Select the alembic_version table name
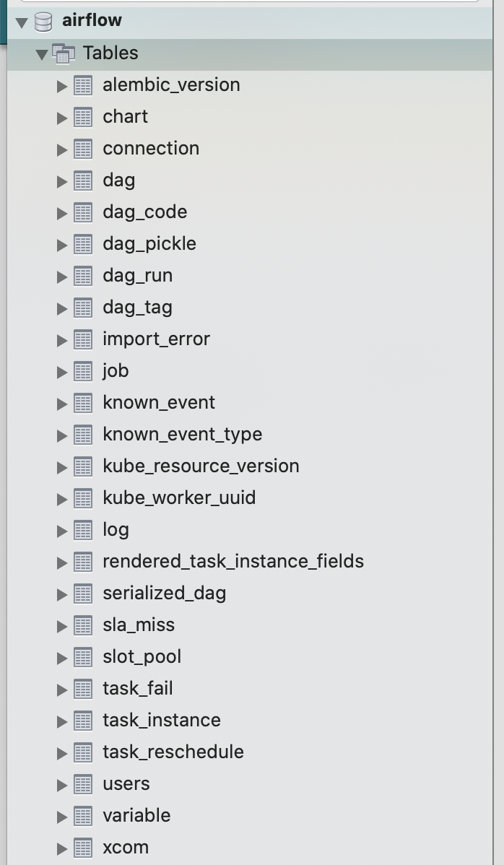The width and height of the screenshot is (504, 865). pyautogui.click(x=171, y=85)
